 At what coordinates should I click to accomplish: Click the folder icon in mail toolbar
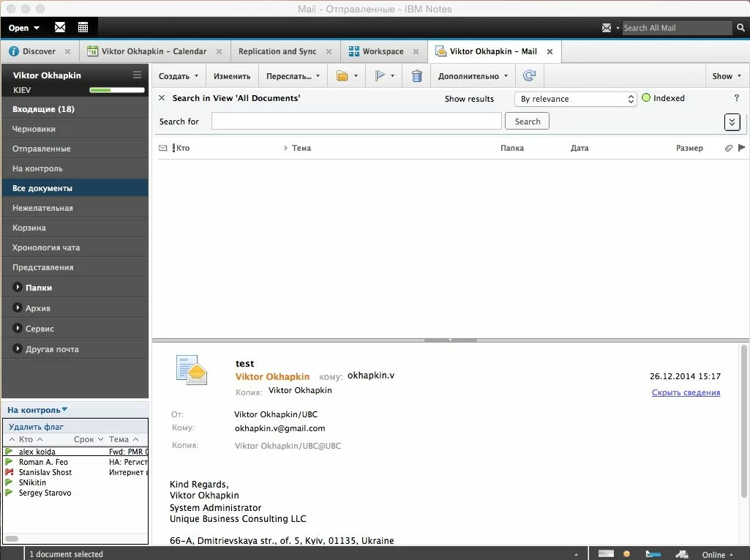point(342,75)
